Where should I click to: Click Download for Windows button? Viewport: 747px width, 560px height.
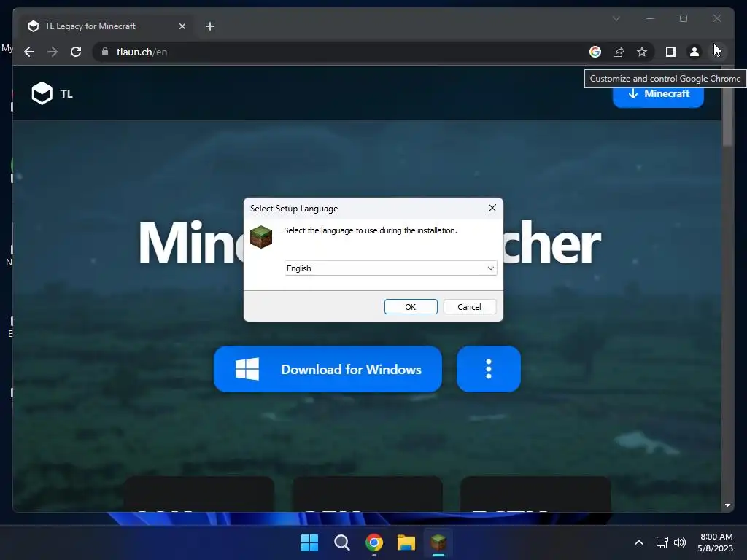coord(328,369)
